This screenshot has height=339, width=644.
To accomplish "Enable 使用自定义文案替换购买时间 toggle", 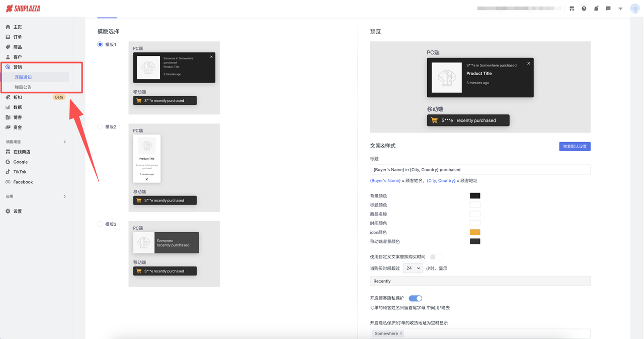I will (x=436, y=256).
